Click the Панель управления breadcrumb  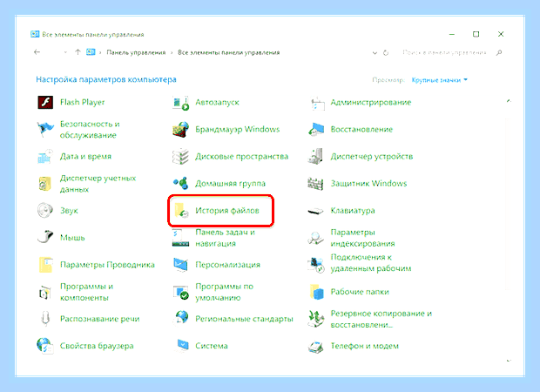click(x=136, y=53)
